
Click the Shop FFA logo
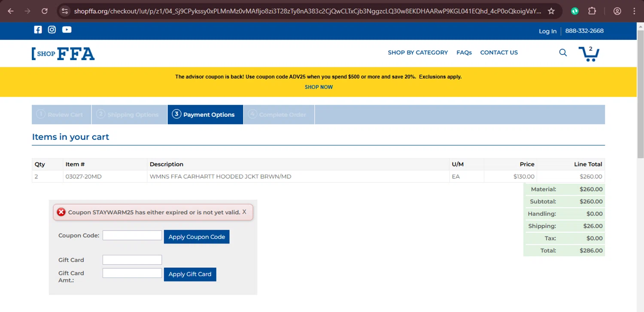[63, 54]
